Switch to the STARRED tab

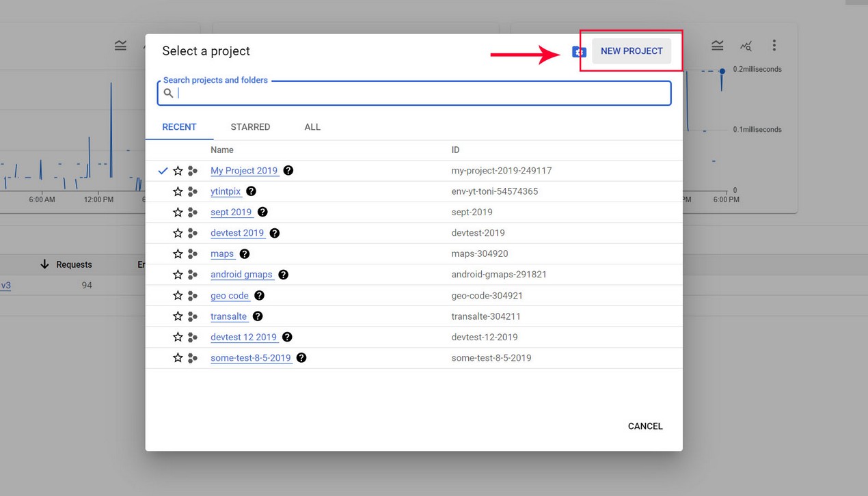[x=250, y=127]
